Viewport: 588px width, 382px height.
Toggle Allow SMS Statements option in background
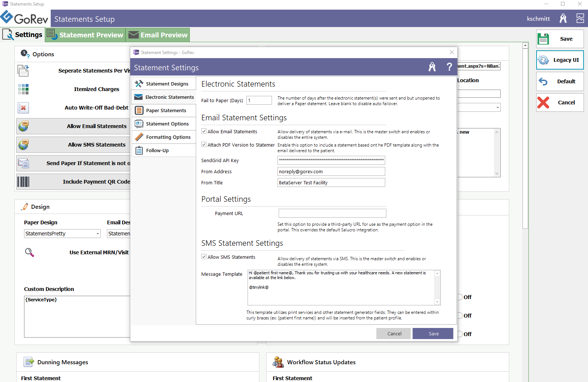tap(73, 145)
